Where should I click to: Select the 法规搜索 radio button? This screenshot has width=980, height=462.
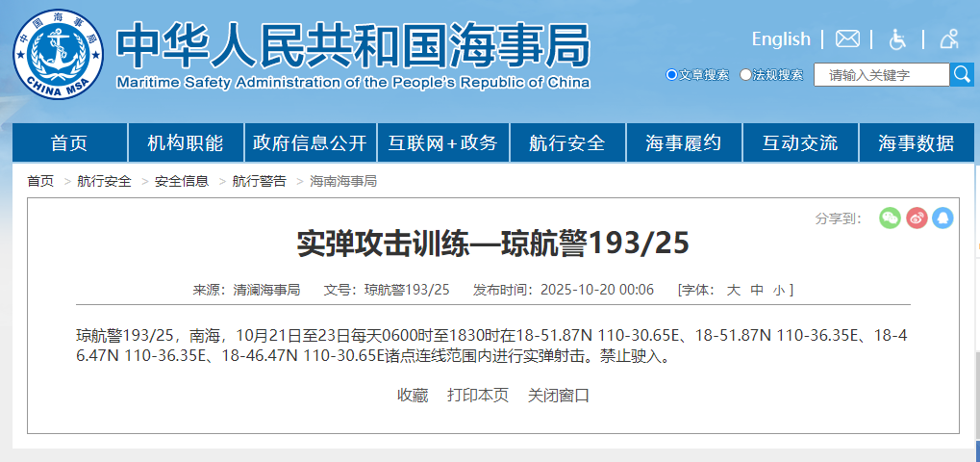click(745, 75)
